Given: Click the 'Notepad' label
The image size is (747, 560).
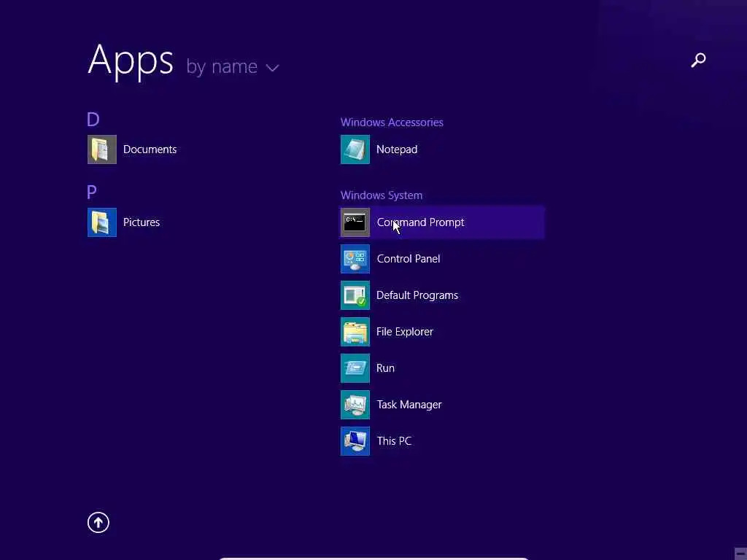Looking at the screenshot, I should [x=396, y=149].
